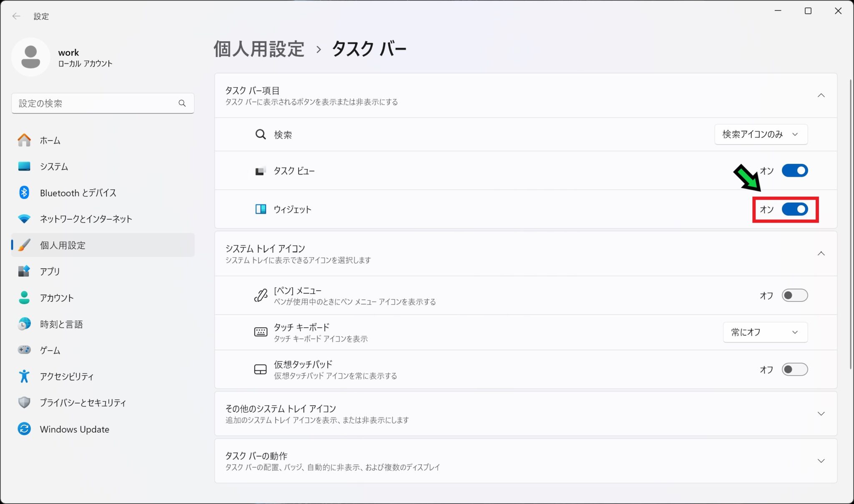Disable the ウィジェット toggle switch

794,209
